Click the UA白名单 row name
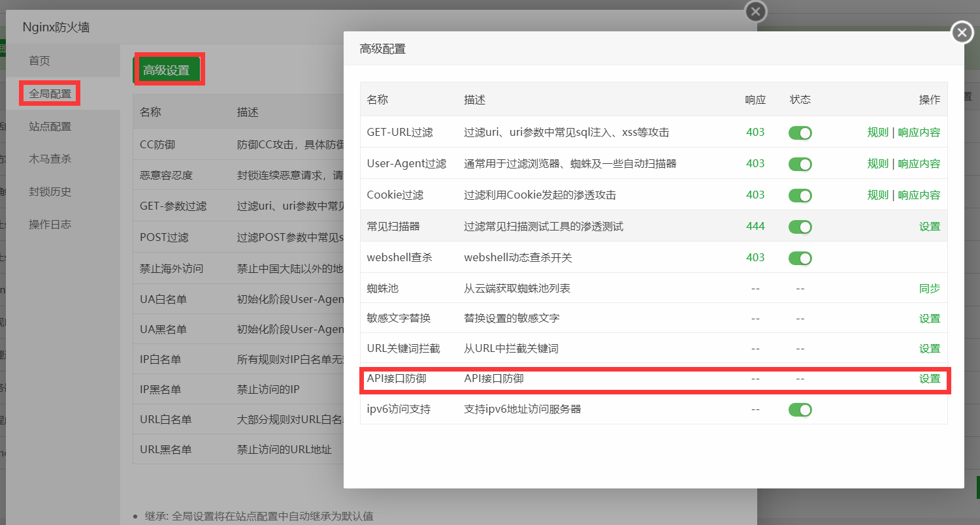The height and width of the screenshot is (525, 980). click(163, 299)
